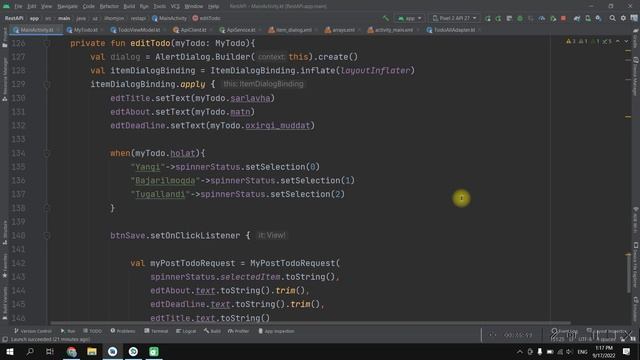Open the Profile app icon in toolbar
Screen dimensions: 640x360
coord(542,18)
